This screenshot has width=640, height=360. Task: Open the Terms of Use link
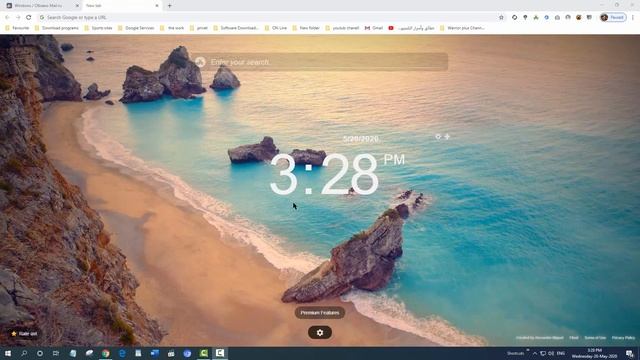coord(595,338)
